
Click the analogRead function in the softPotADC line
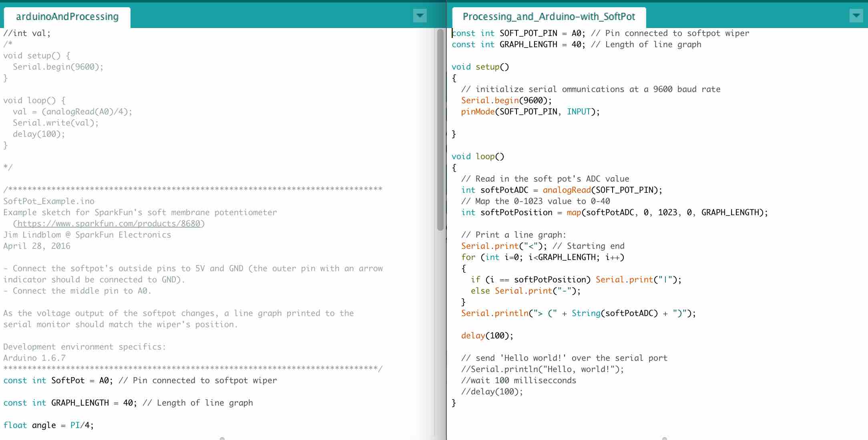coord(566,190)
